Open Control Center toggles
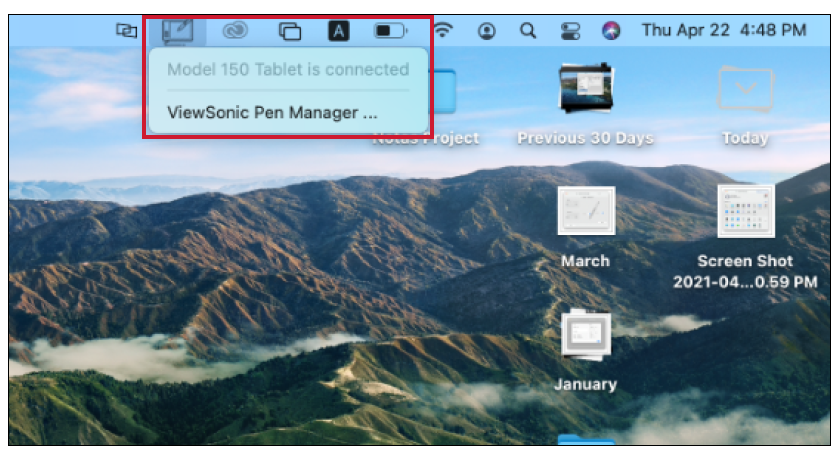Viewport: 840px width, 453px height. click(x=569, y=32)
